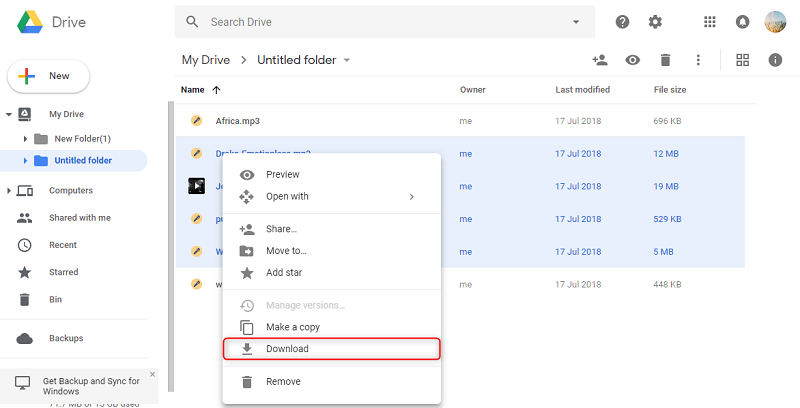The image size is (800, 408).
Task: Open New Folder(1) in sidebar
Action: click(x=82, y=139)
